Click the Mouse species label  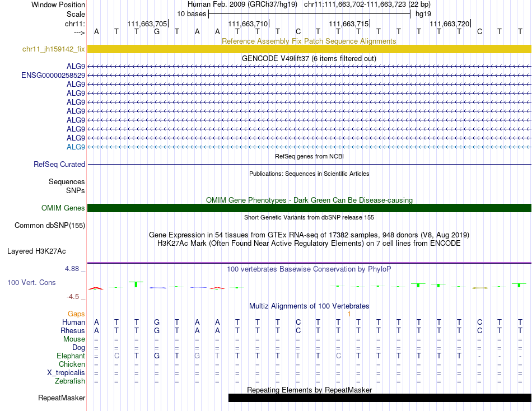(74, 339)
